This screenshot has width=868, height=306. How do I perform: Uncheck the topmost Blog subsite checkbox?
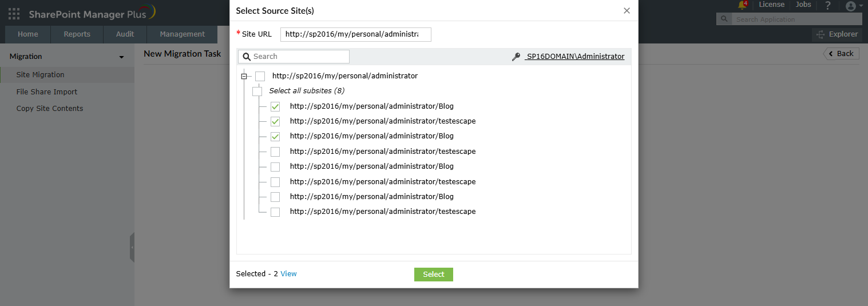pyautogui.click(x=275, y=106)
